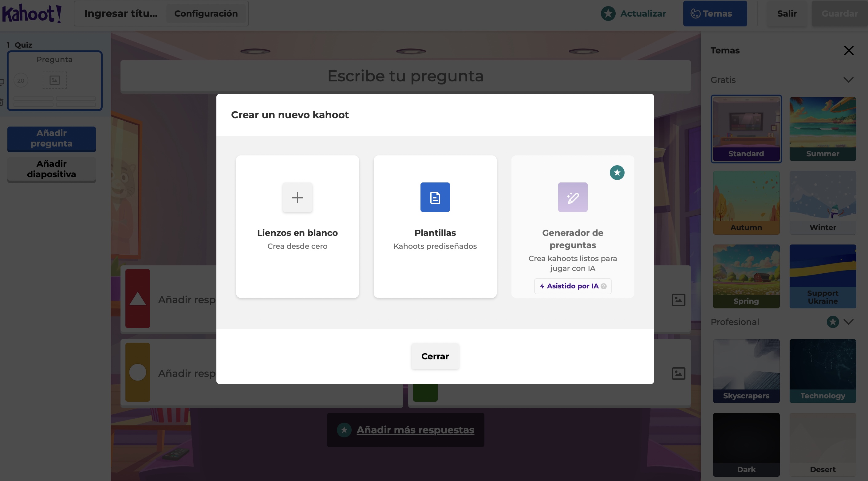The height and width of the screenshot is (481, 868).
Task: Select the Autumn theme
Action: (746, 202)
